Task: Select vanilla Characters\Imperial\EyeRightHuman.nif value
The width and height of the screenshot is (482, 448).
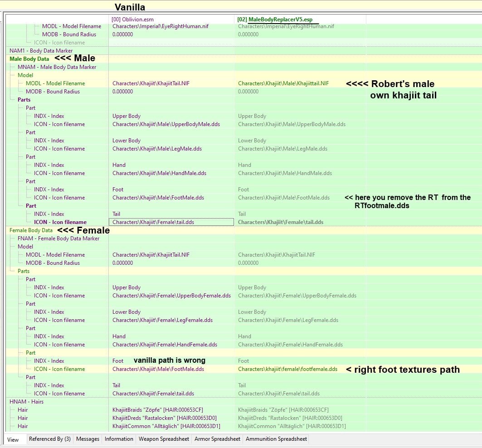Action: tap(161, 26)
